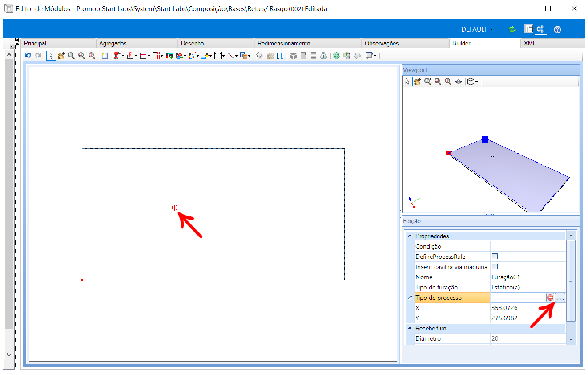The image size is (588, 375).
Task: Click the green refresh icon in blue header
Action: point(512,29)
